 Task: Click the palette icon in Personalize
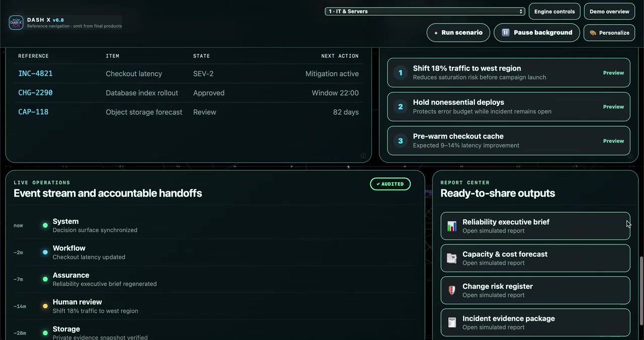pyautogui.click(x=593, y=33)
